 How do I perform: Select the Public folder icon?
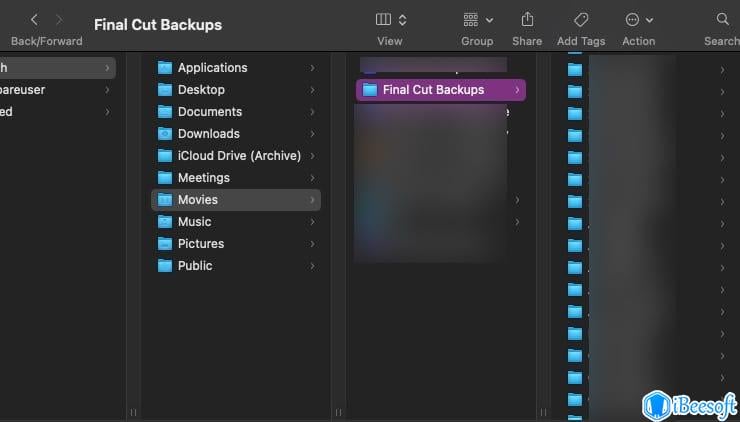pos(165,266)
